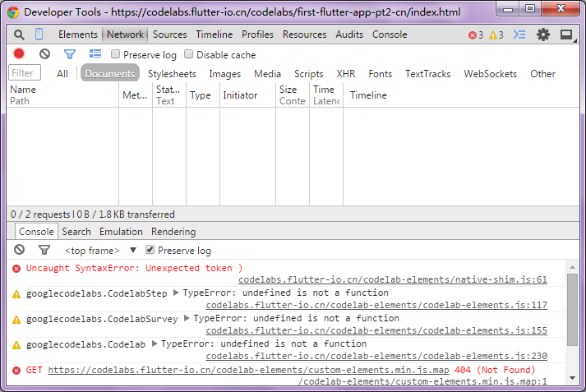586x392 pixels.
Task: Expand the CodelabStep TypeError details
Action: point(176,293)
